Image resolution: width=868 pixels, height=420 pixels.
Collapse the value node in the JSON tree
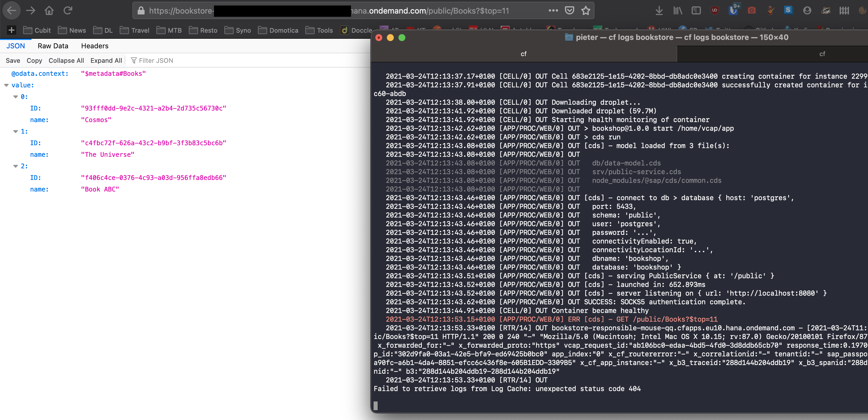[x=6, y=85]
